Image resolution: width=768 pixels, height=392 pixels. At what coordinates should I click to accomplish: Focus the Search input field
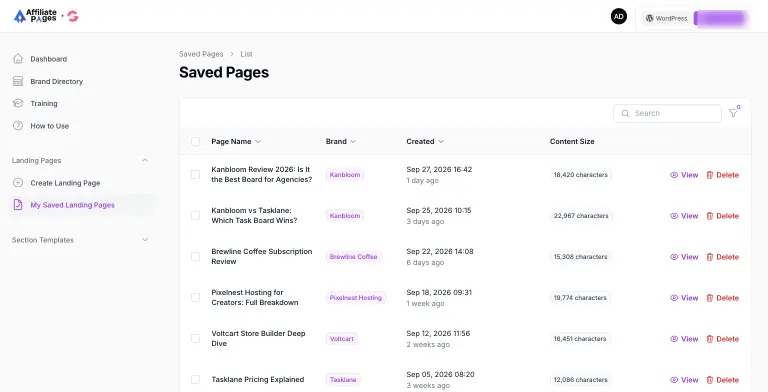click(667, 113)
